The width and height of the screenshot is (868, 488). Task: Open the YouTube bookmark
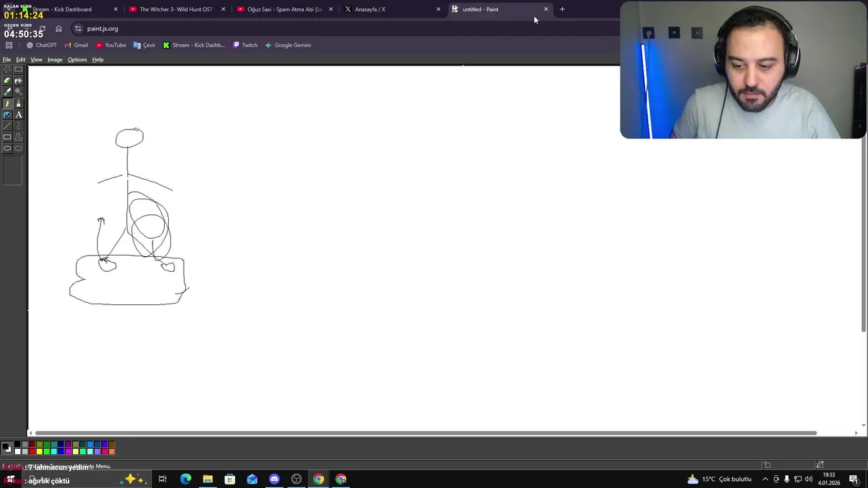coord(111,45)
